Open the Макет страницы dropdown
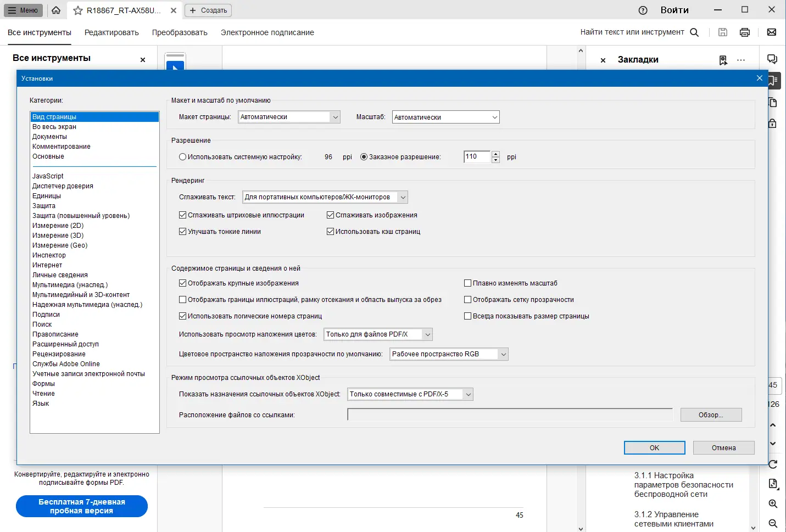Viewport: 786px width, 532px height. pyautogui.click(x=289, y=117)
